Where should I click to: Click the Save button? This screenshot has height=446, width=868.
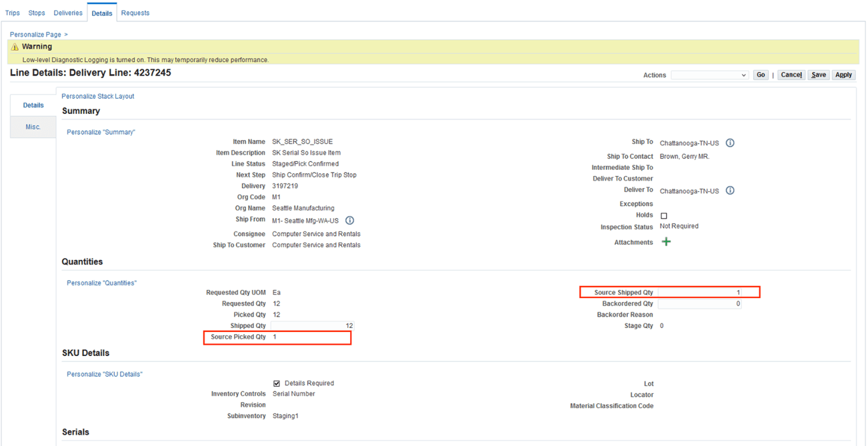coord(819,75)
